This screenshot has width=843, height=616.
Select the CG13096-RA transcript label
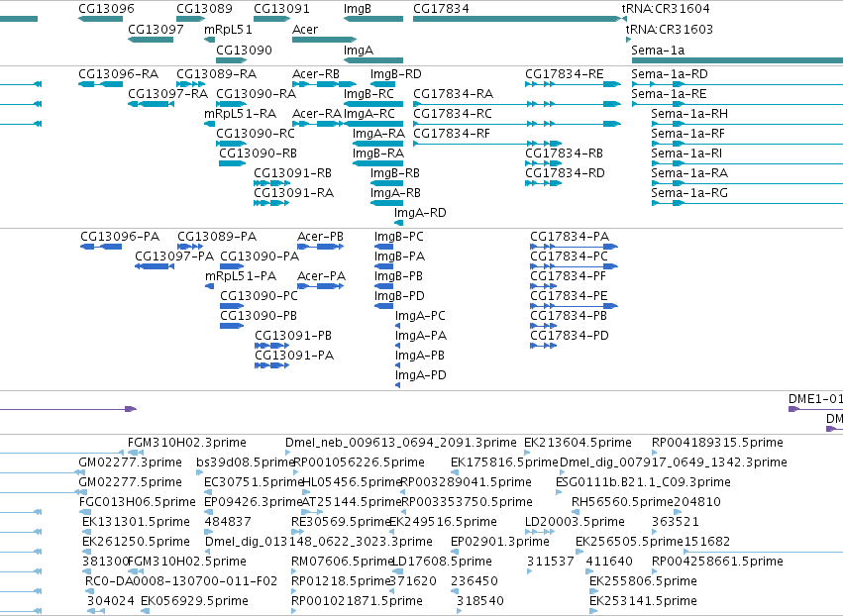[118, 73]
